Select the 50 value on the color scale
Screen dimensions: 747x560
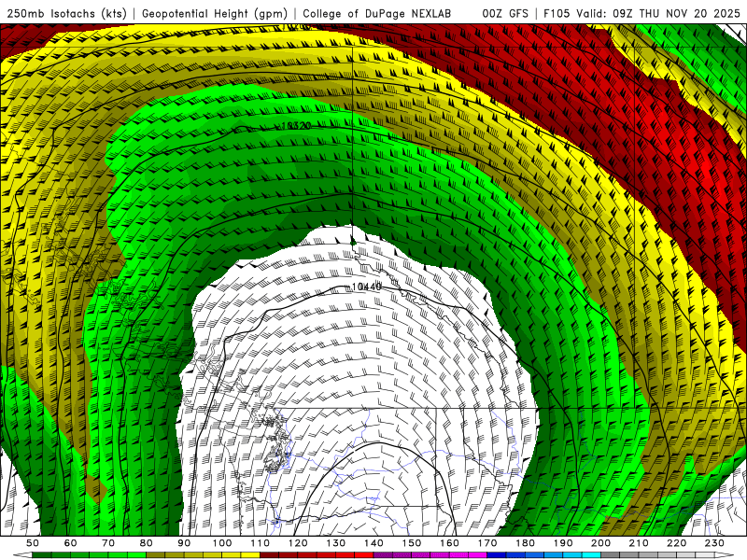tap(33, 543)
